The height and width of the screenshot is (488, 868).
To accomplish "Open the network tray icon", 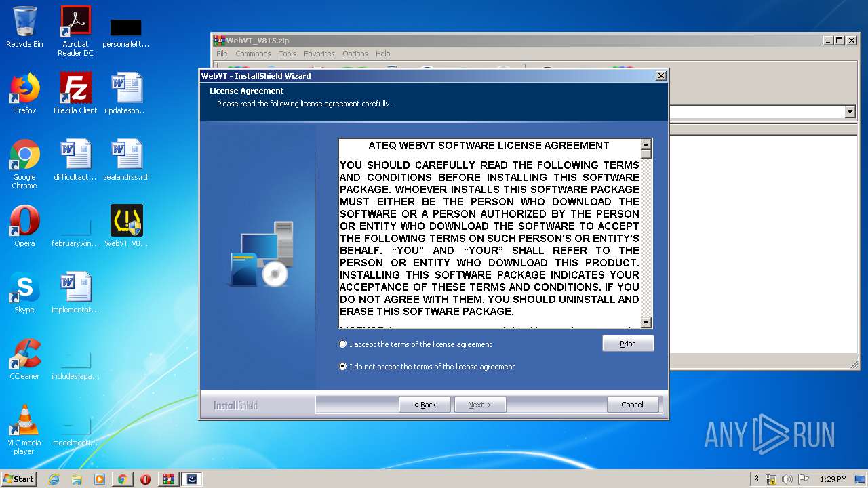I will tap(771, 479).
